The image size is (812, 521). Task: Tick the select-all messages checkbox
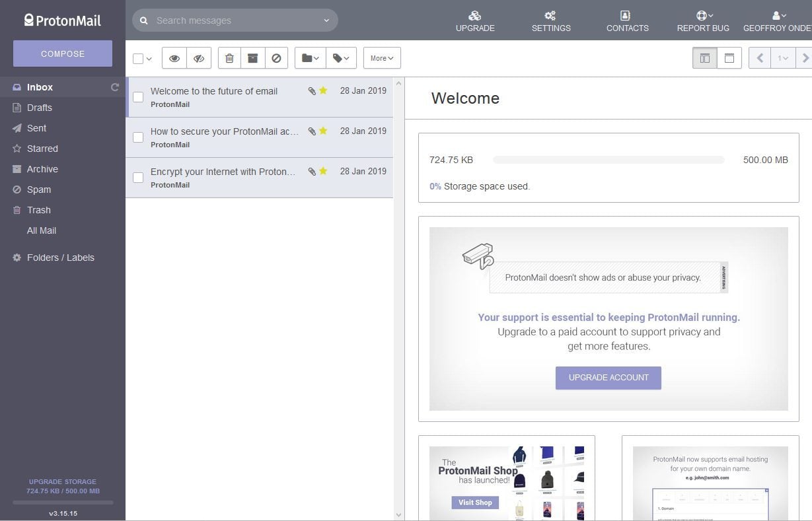click(138, 59)
